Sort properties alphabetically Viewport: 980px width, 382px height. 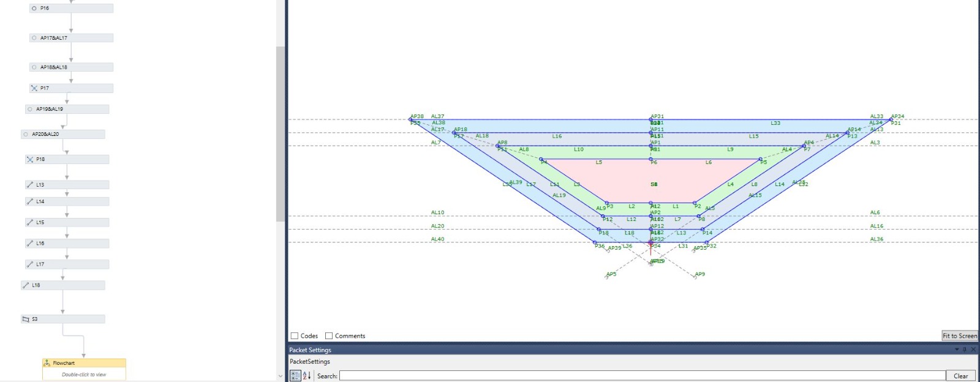306,376
